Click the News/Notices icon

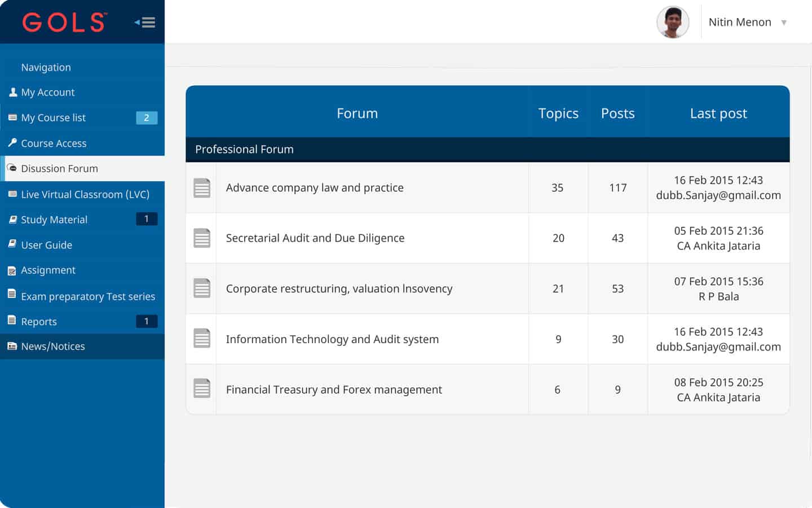tap(12, 346)
